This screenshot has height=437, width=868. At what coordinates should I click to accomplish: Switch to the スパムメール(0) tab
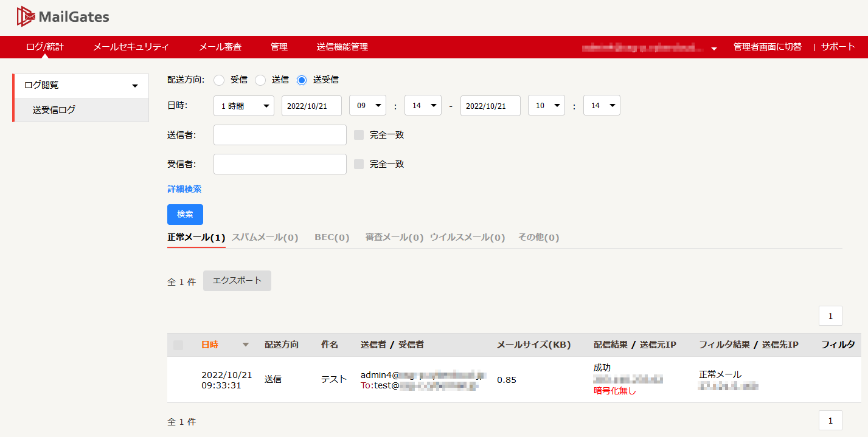click(265, 238)
